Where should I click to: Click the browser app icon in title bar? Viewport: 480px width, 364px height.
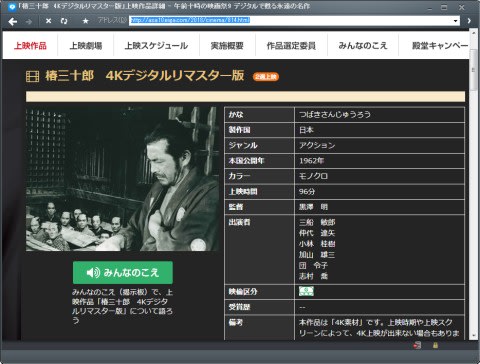(12, 7)
